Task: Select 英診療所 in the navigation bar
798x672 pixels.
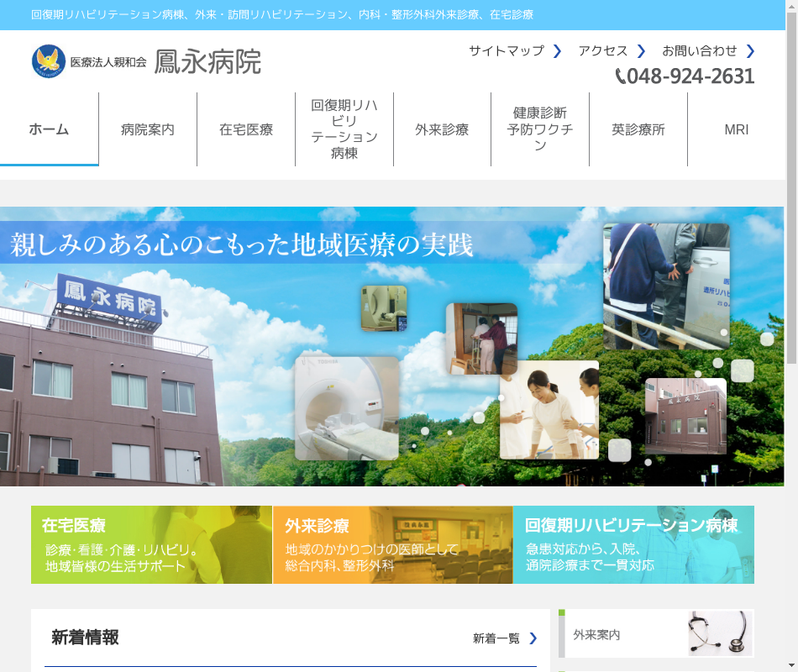Action: pyautogui.click(x=638, y=129)
